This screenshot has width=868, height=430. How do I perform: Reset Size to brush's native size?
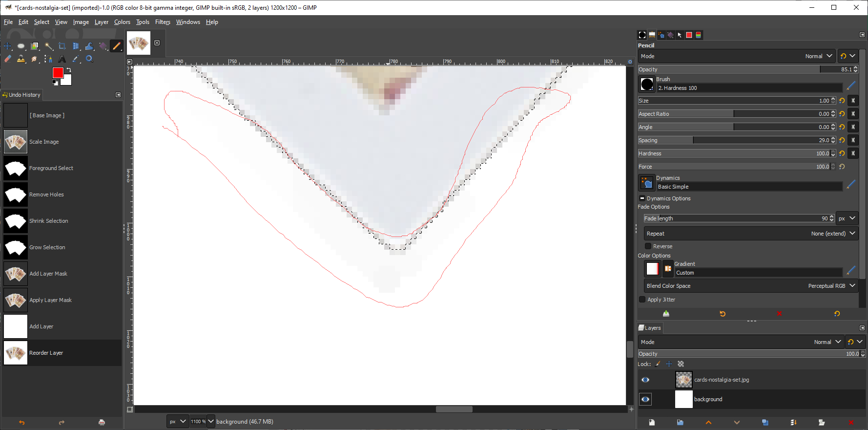tap(842, 101)
